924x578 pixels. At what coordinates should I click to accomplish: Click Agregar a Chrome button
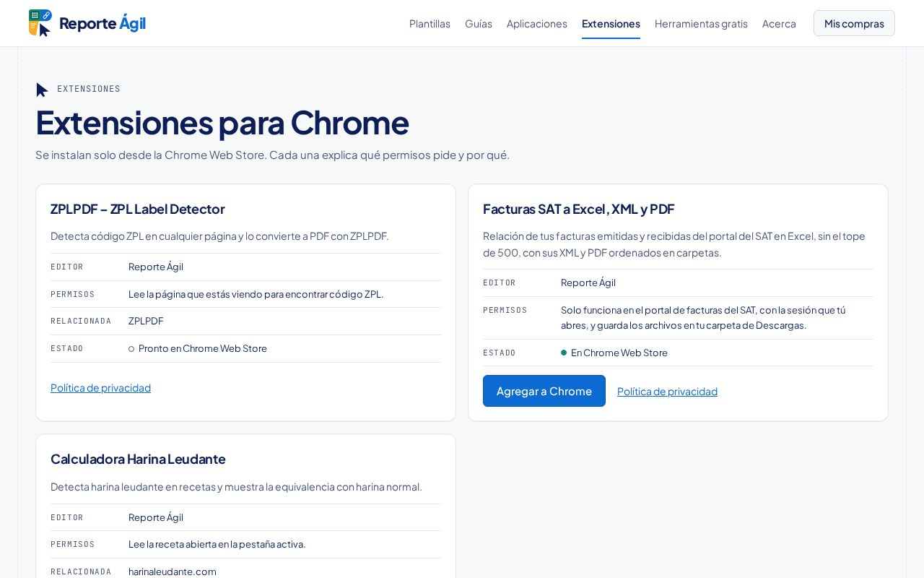(544, 391)
